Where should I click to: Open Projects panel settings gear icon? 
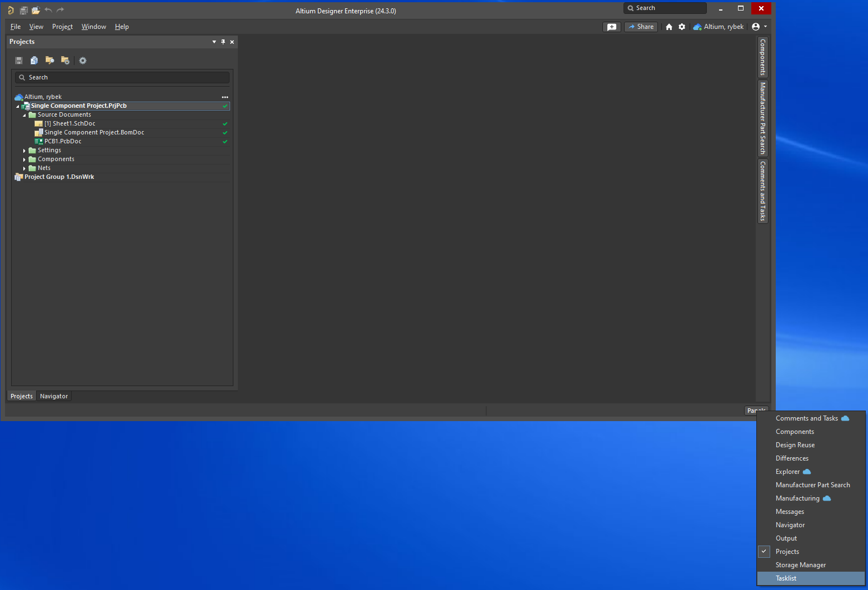[x=83, y=61]
